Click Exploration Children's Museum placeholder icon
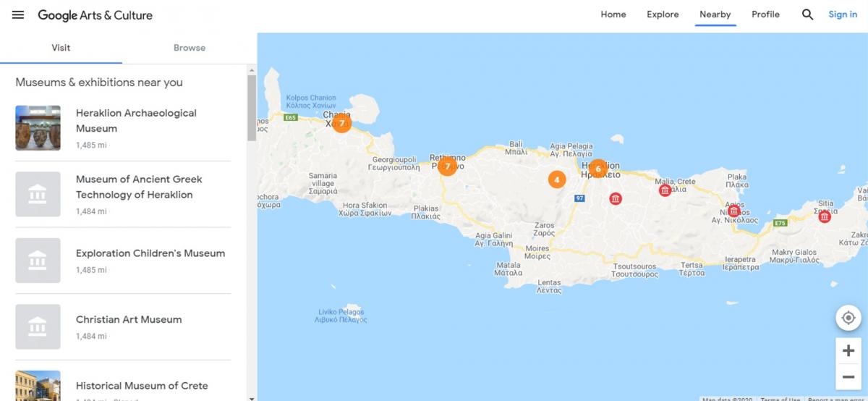868x401 pixels. coord(38,261)
